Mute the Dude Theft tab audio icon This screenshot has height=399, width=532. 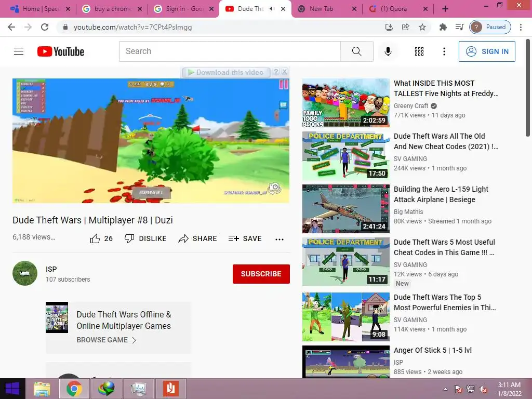[x=272, y=9]
